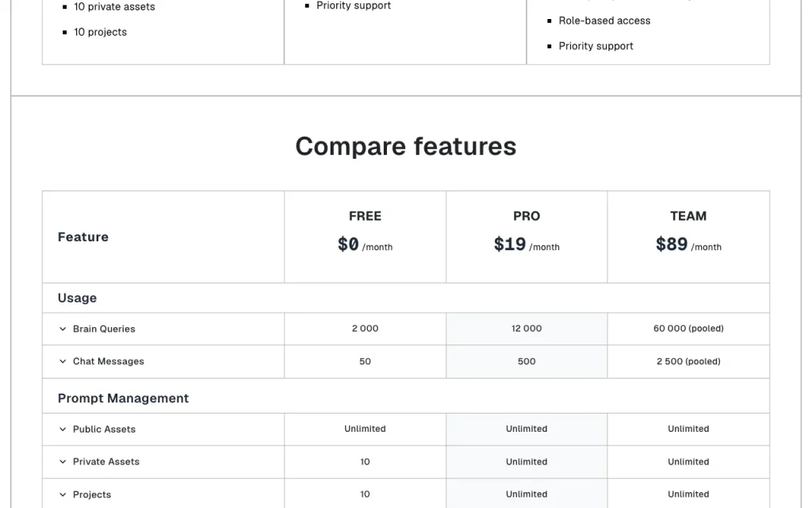Click the Compare features heading

pyautogui.click(x=406, y=146)
